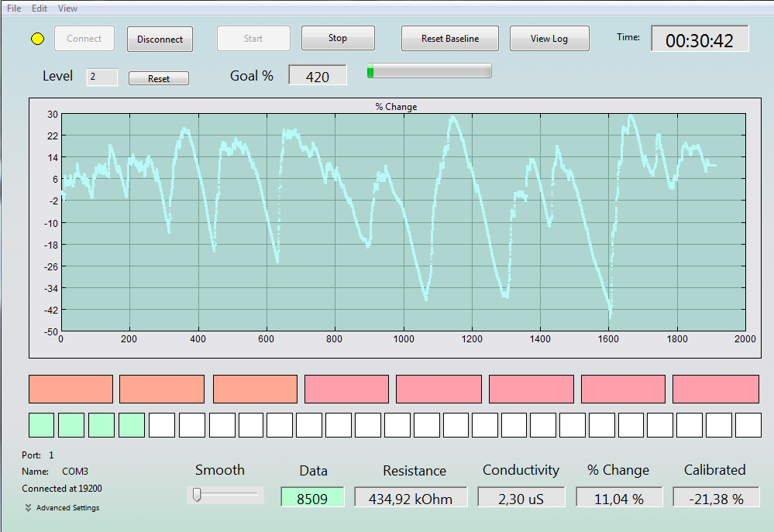Screen dimensions: 774x532
Task: Click the Calibrated field showing -21,38 %
Action: 716,497
